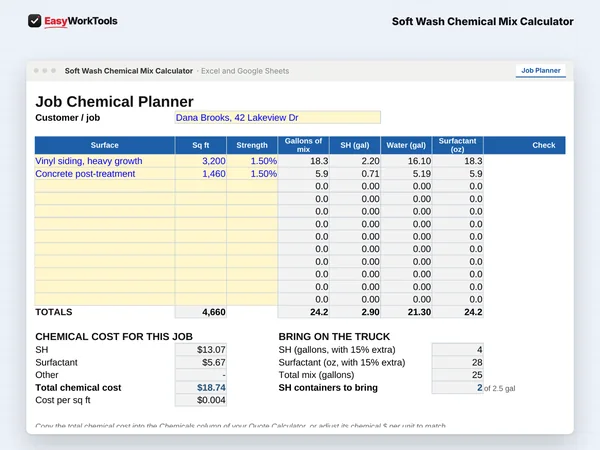The height and width of the screenshot is (450, 600).
Task: Click the Gallons of mix header
Action: (303, 145)
